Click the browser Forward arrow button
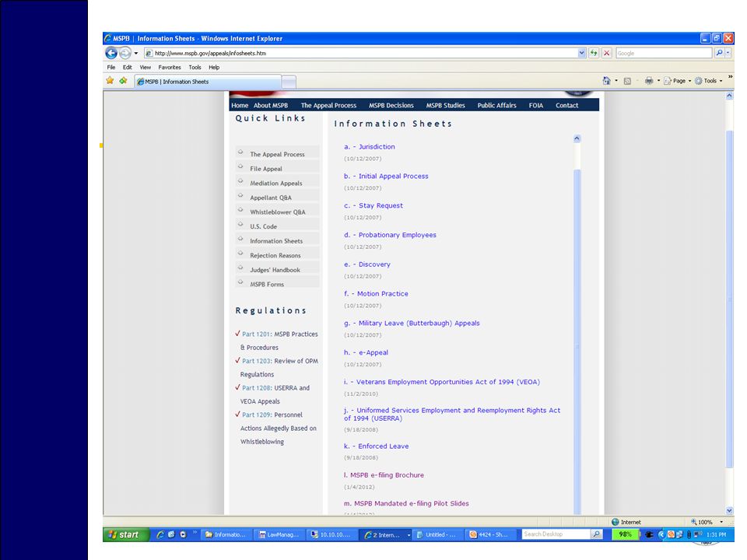The width and height of the screenshot is (747, 560). click(124, 54)
